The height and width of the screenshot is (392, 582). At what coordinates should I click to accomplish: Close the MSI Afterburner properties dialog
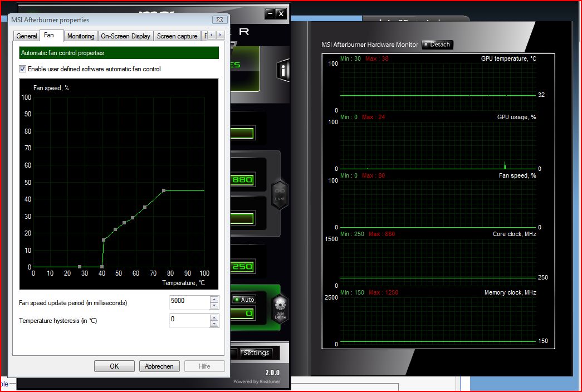(220, 19)
